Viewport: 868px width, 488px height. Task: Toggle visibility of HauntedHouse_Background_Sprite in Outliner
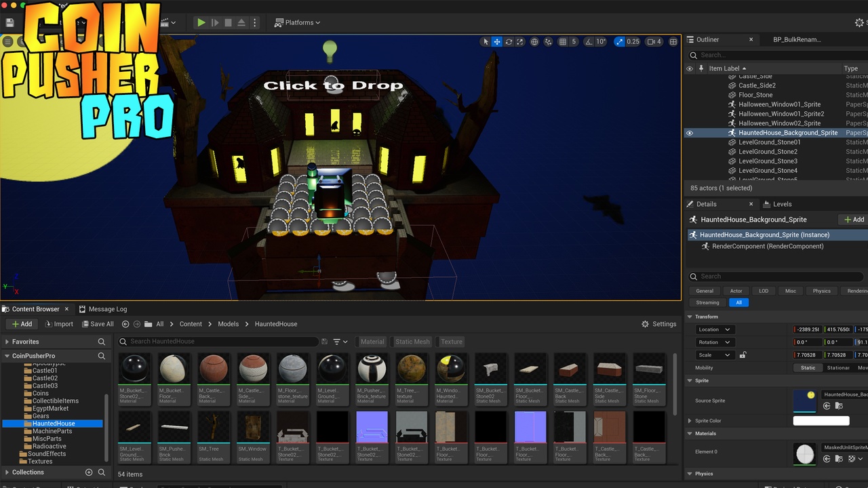690,133
